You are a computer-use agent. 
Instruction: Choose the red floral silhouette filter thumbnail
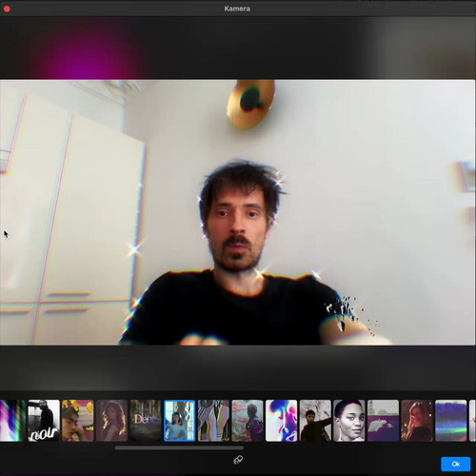tap(248, 421)
